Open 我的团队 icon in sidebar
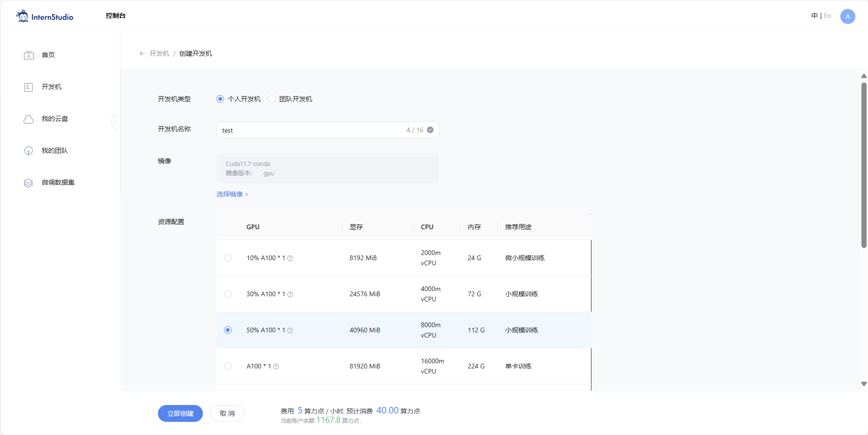Viewport: 868px width, 435px height. tap(29, 151)
